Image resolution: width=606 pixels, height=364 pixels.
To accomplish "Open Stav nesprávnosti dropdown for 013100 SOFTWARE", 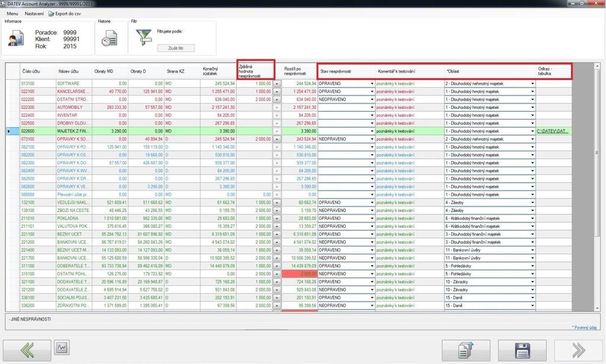I will pos(372,84).
